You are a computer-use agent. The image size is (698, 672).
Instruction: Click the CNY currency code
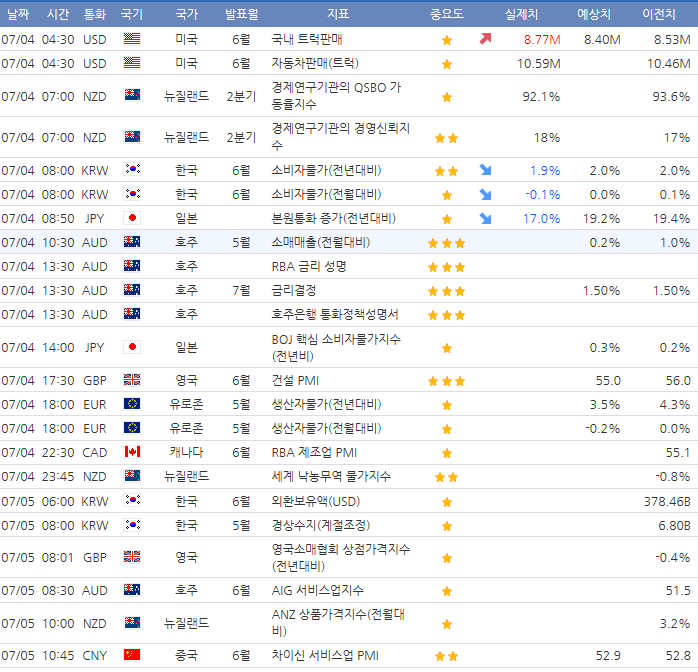[x=95, y=656]
